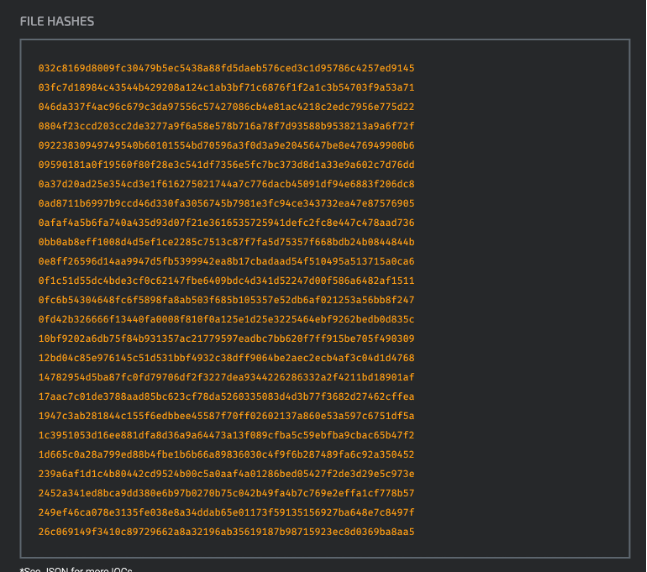Click the hash starting with 14782954d5ba87fc
Image resolution: width=647 pixels, height=572 pixels.
tap(226, 376)
